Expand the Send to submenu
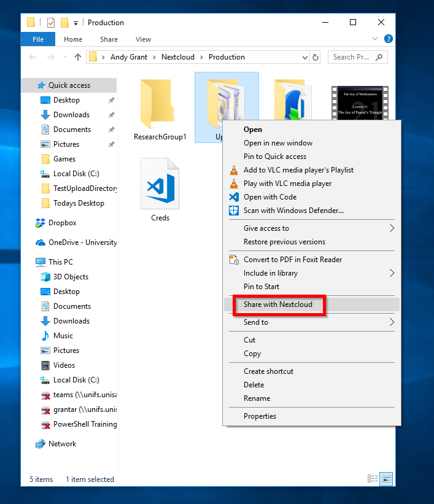Screen dimensions: 434x504 coord(392,322)
